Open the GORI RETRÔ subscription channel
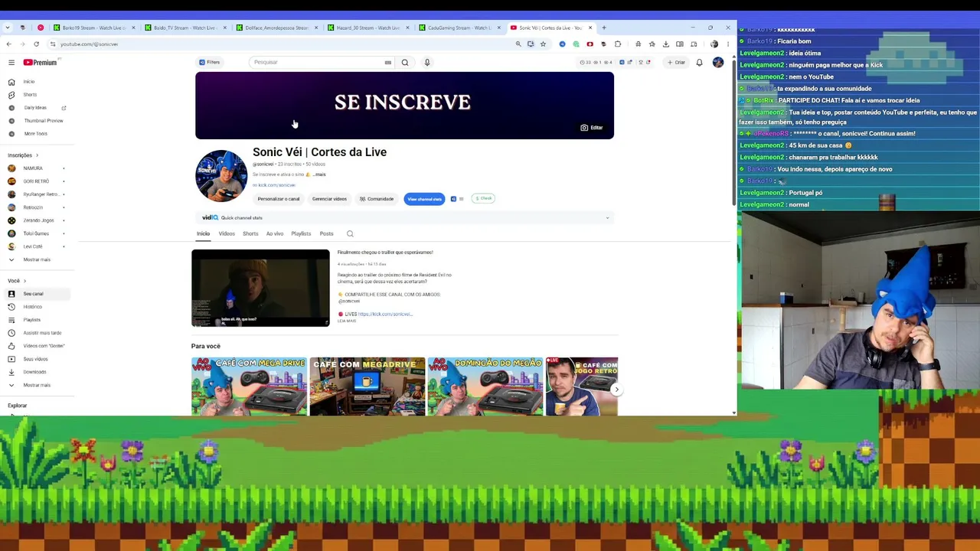Image resolution: width=980 pixels, height=551 pixels. 36,181
